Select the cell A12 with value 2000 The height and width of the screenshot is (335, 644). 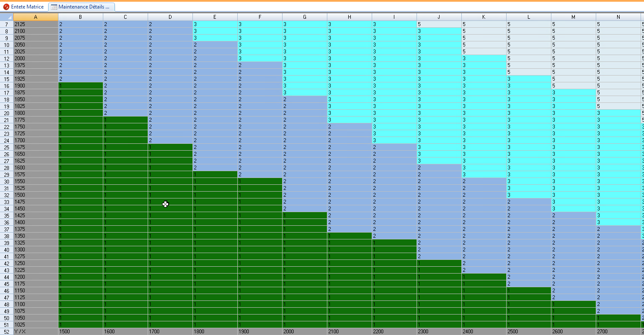click(36, 58)
